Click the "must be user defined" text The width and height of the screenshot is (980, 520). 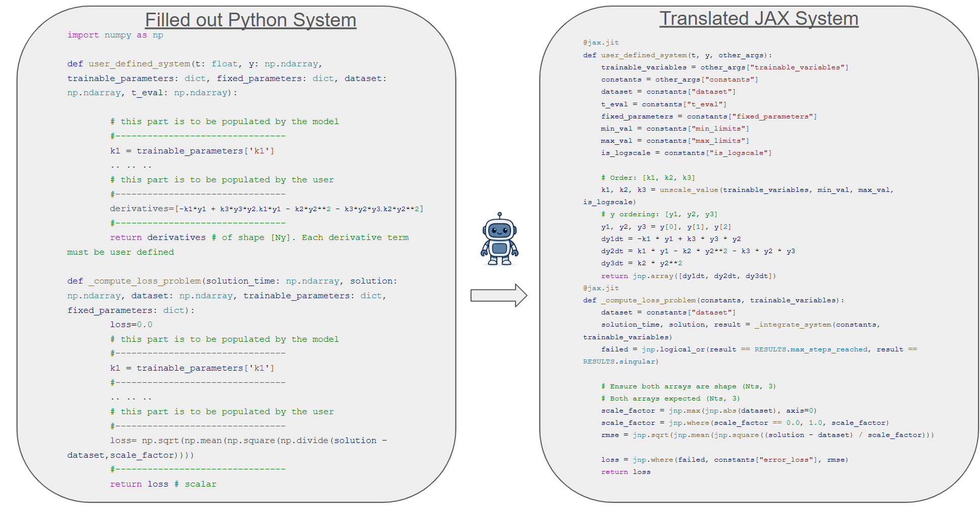pos(120,252)
